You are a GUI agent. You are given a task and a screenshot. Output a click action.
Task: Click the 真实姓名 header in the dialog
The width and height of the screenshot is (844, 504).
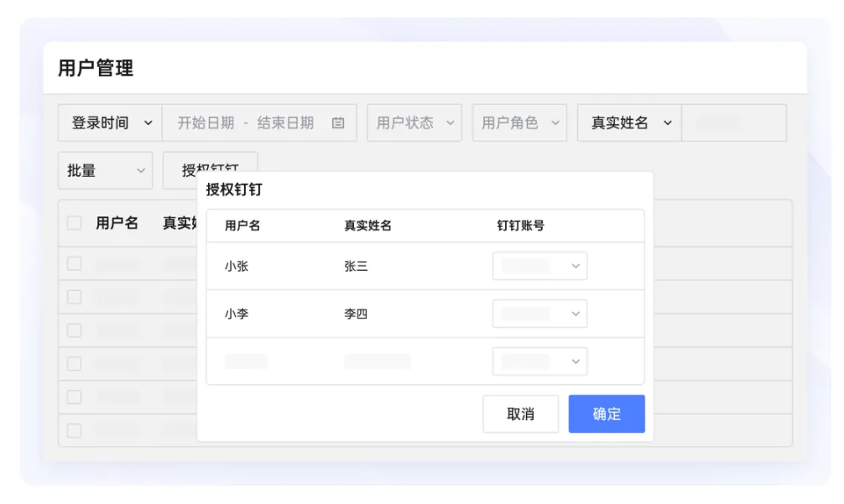pyautogui.click(x=367, y=226)
